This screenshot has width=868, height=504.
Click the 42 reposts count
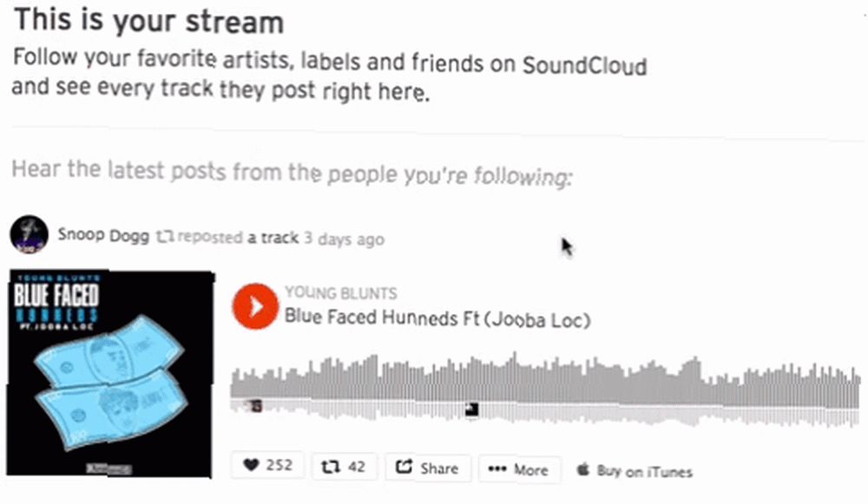[357, 467]
